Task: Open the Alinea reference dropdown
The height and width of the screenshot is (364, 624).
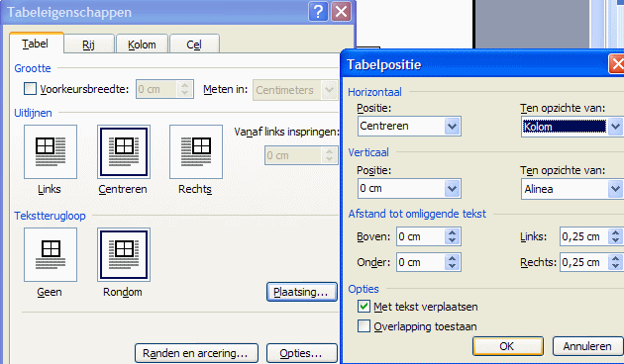Action: pos(616,189)
